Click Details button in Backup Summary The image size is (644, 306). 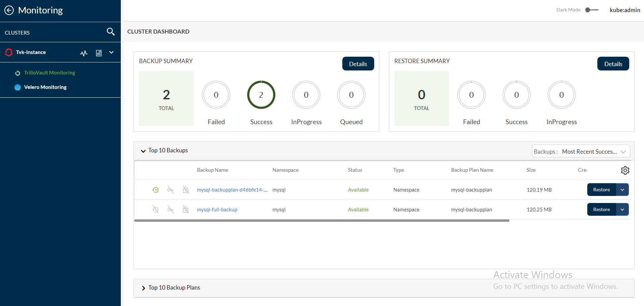click(358, 64)
